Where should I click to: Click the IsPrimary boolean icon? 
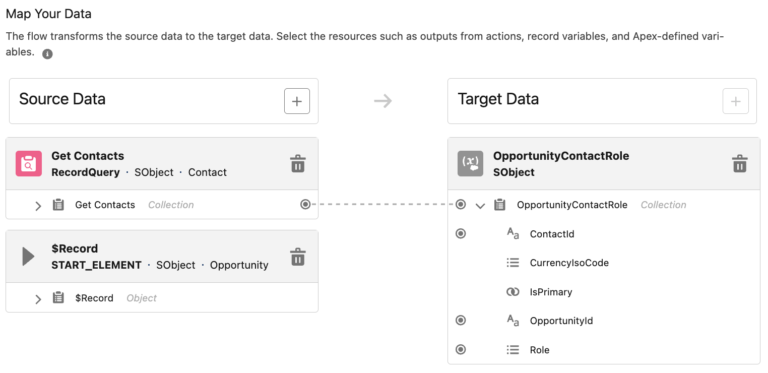coord(512,292)
